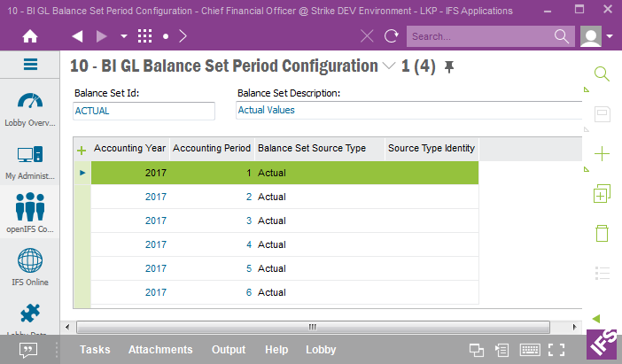The image size is (622, 364).
Task: Click the Accounting Period column header
Action: click(212, 148)
